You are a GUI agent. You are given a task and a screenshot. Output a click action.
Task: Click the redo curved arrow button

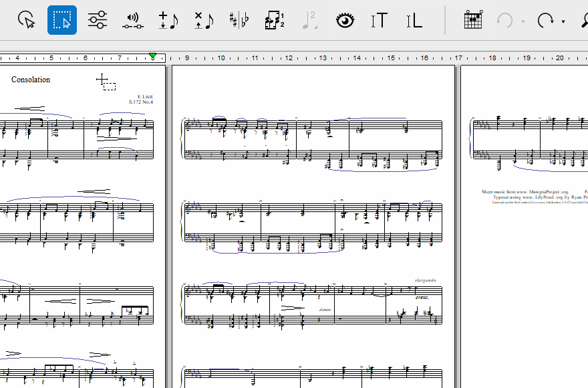click(x=545, y=20)
